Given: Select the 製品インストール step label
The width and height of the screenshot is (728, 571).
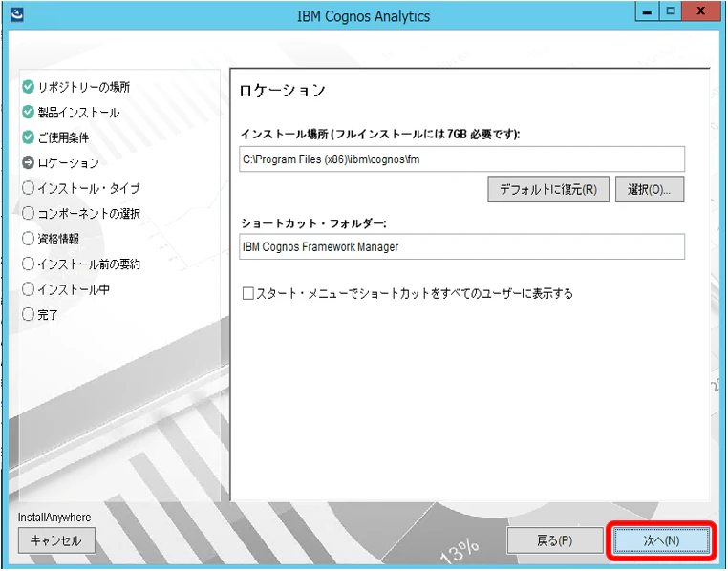Looking at the screenshot, I should 79,113.
